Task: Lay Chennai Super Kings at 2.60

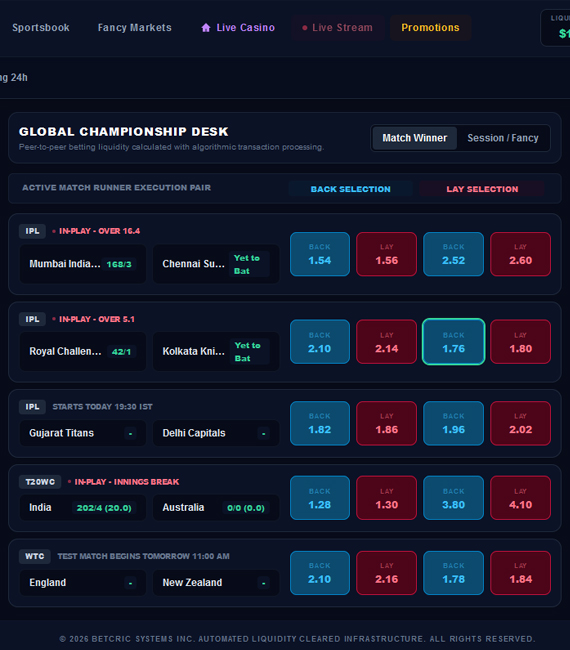Action: [521, 254]
